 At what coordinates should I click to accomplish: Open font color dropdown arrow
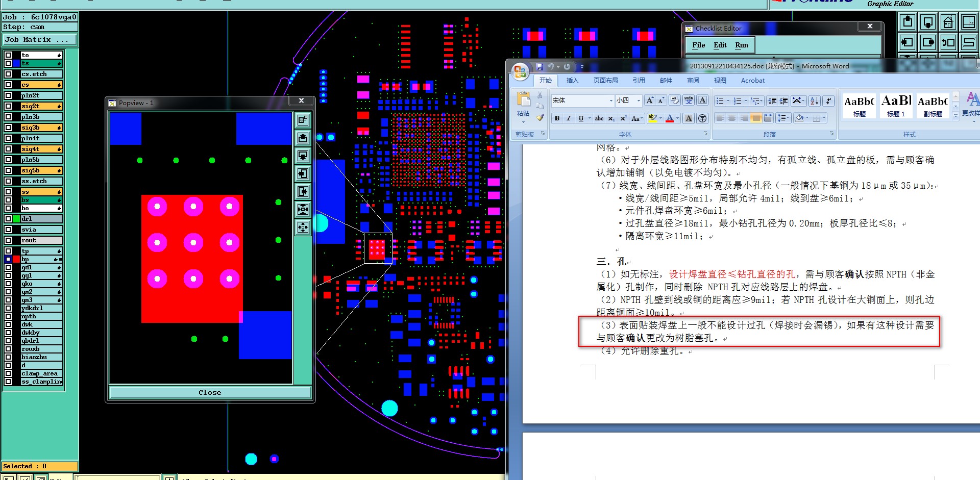(678, 118)
